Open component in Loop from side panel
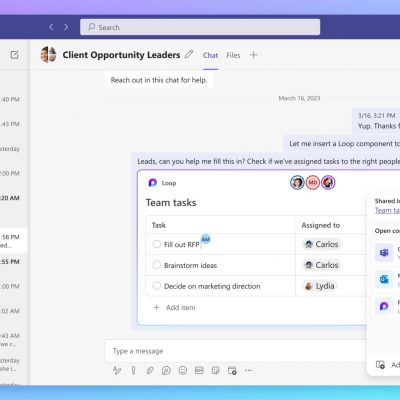The width and height of the screenshot is (400, 400). coord(384,306)
